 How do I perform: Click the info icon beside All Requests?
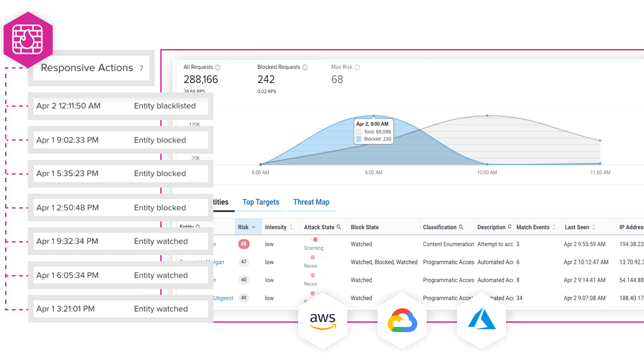pos(218,68)
